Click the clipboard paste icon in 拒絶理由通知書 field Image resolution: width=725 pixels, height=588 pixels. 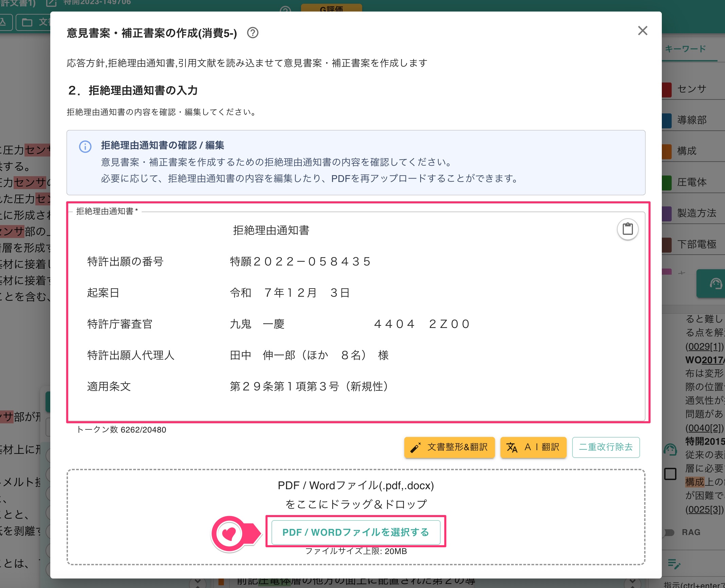pos(627,229)
